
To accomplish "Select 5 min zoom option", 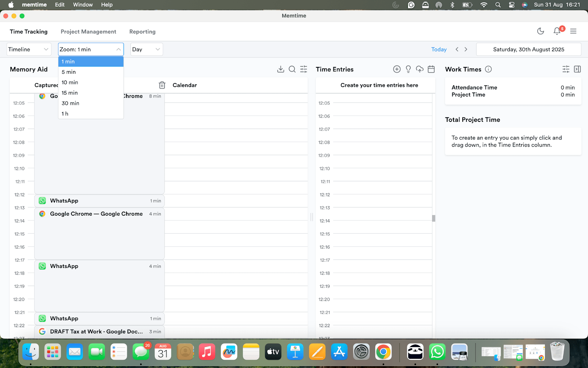I will pos(91,72).
